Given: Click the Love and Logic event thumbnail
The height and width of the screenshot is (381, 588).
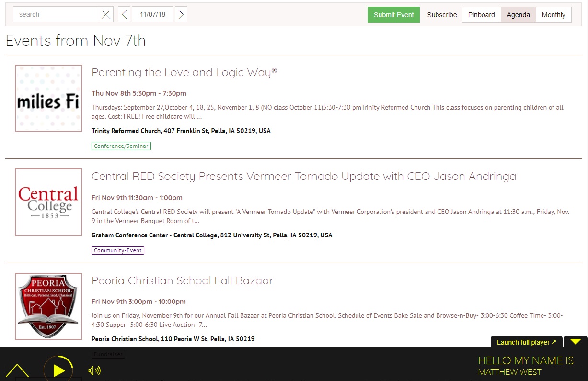Looking at the screenshot, I should [x=48, y=98].
